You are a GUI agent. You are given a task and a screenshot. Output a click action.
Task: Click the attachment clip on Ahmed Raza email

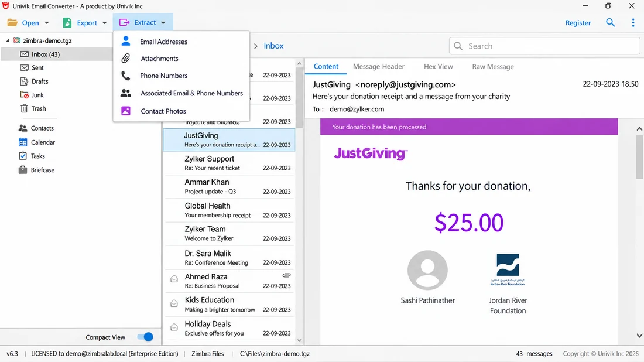(287, 275)
